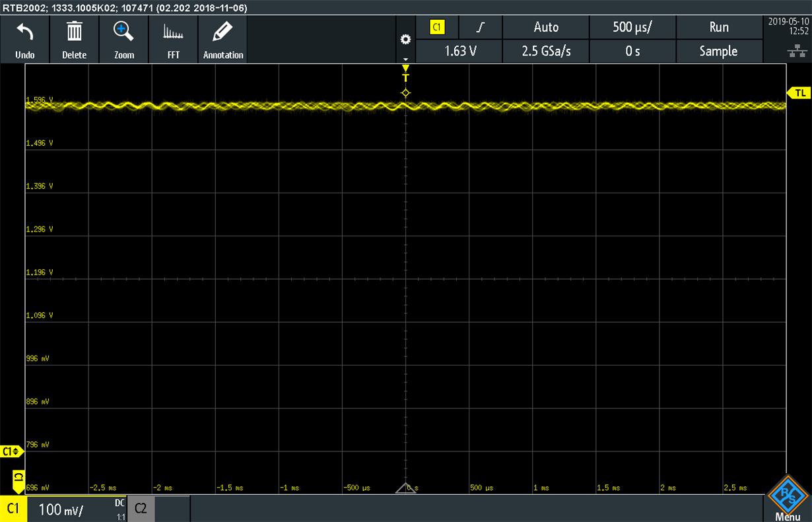Adjust the 1.63 V trigger level
This screenshot has height=522, width=812.
pos(460,51)
